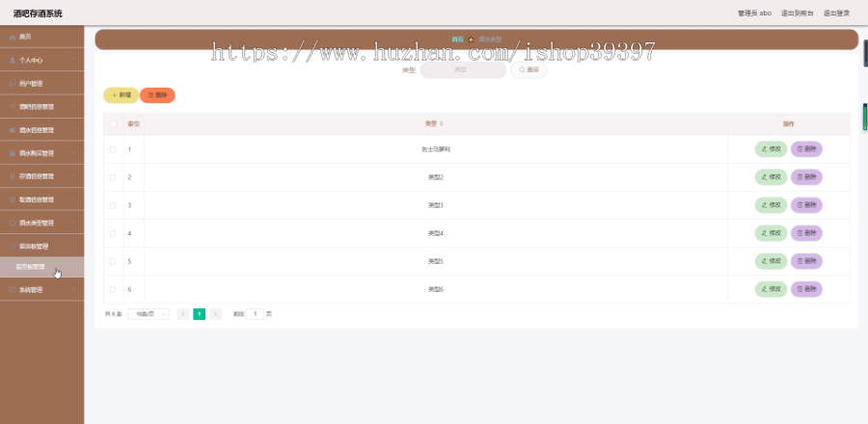This screenshot has height=424, width=868.
Task: Click the 查询 search button
Action: pyautogui.click(x=529, y=70)
